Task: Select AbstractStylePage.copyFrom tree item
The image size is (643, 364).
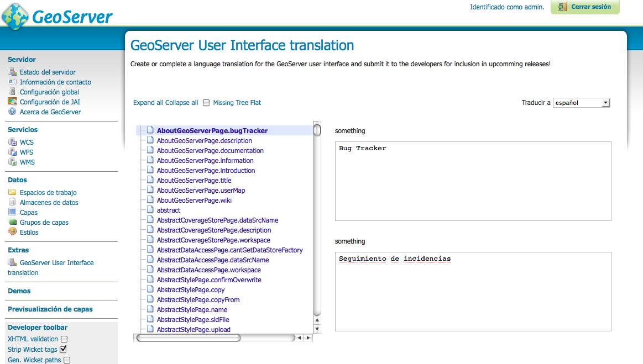Action: [198, 299]
